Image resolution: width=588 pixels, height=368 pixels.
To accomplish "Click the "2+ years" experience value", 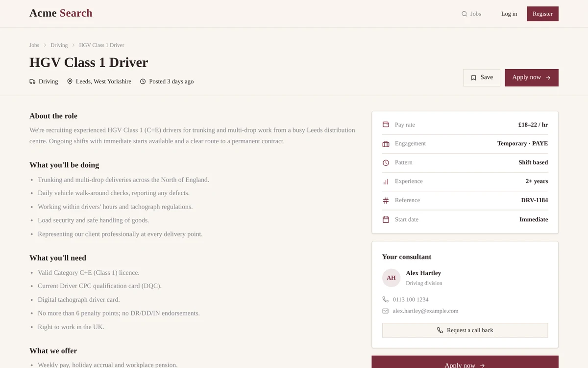I will pyautogui.click(x=537, y=182).
